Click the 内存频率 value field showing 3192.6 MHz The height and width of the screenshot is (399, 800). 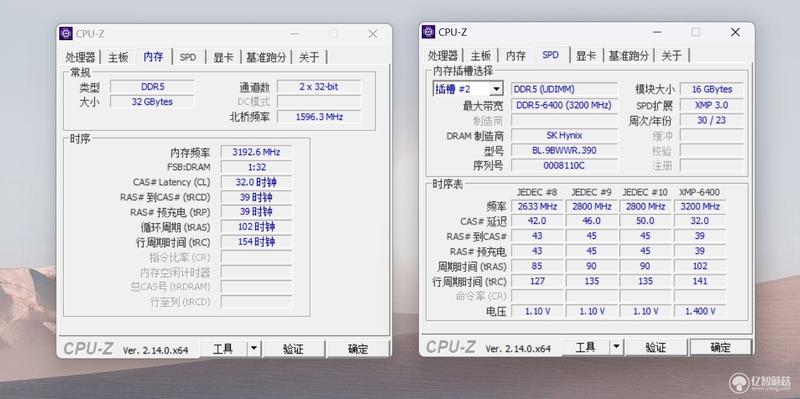[x=256, y=152]
